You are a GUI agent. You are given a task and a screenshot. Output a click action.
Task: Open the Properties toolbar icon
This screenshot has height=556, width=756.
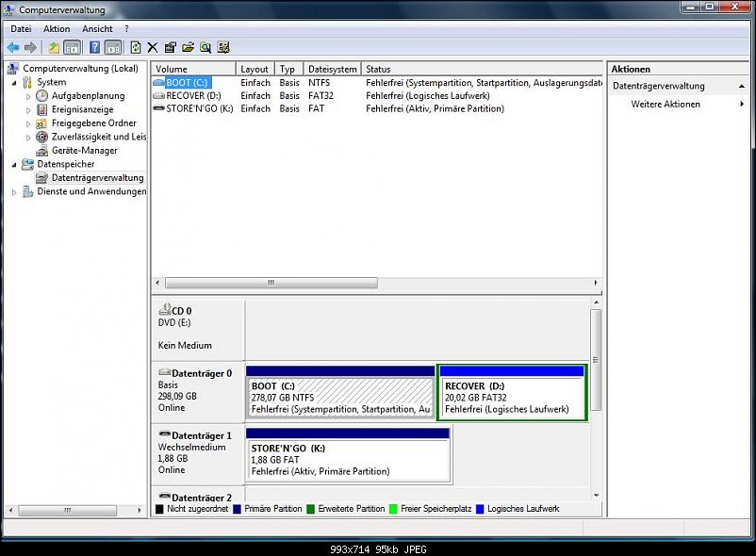point(171,47)
